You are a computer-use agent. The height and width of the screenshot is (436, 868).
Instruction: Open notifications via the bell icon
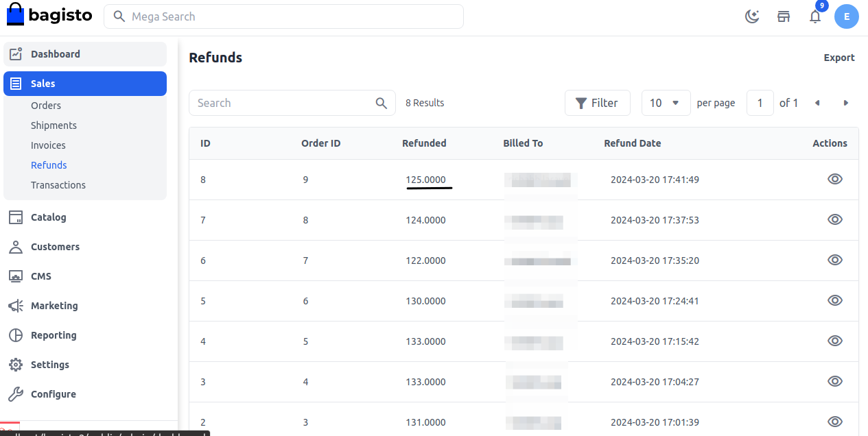point(815,16)
